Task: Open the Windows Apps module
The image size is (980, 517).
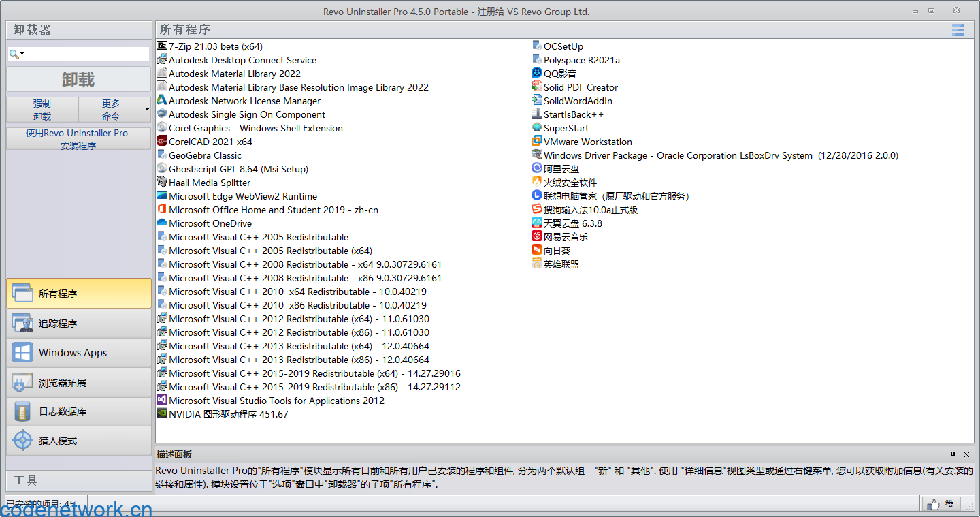Action: (78, 353)
